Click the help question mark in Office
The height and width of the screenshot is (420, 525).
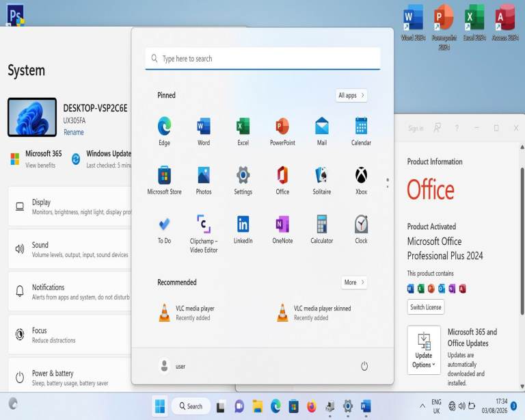(457, 128)
